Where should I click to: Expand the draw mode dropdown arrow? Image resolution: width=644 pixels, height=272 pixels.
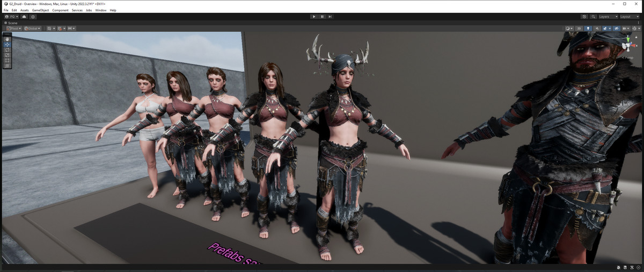pos(572,28)
